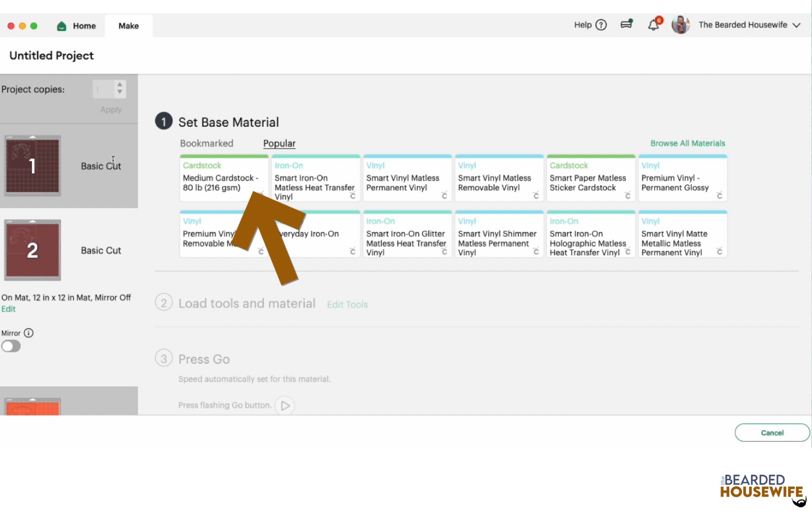Click the Cricut machine status icon

click(626, 24)
